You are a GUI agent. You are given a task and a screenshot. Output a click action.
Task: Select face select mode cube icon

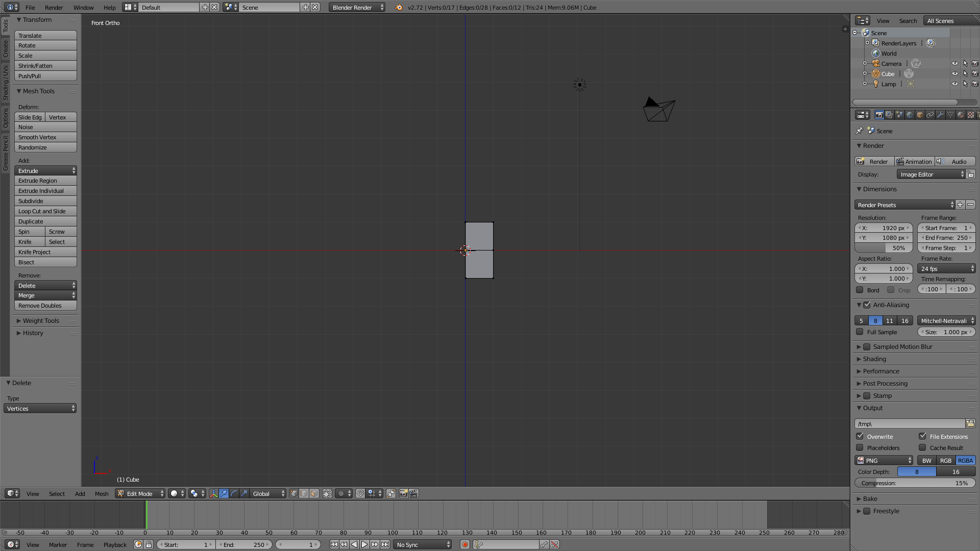[x=314, y=493]
